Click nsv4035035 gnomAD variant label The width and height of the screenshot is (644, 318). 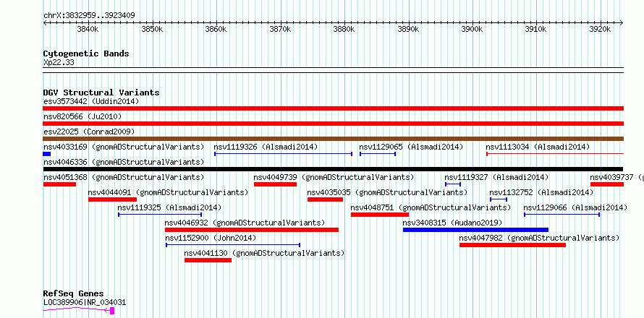pyautogui.click(x=387, y=192)
